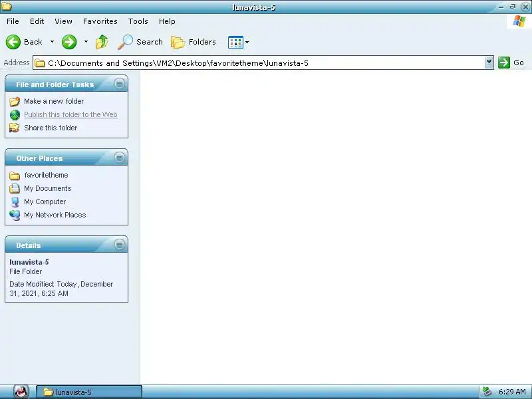Image resolution: width=532 pixels, height=399 pixels.
Task: Click the folder icon in the address bar
Action: point(40,63)
